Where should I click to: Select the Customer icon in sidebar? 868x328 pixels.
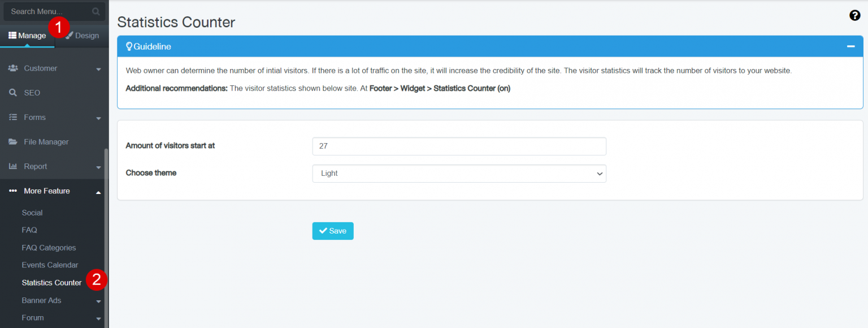[x=12, y=68]
